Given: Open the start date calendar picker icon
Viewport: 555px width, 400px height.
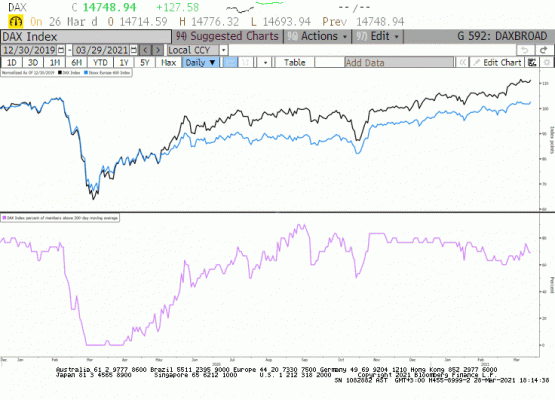Looking at the screenshot, I should [x=61, y=50].
